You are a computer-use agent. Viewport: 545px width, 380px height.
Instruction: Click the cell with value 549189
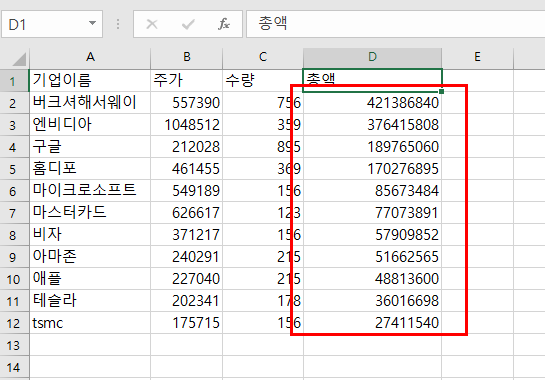click(187, 191)
